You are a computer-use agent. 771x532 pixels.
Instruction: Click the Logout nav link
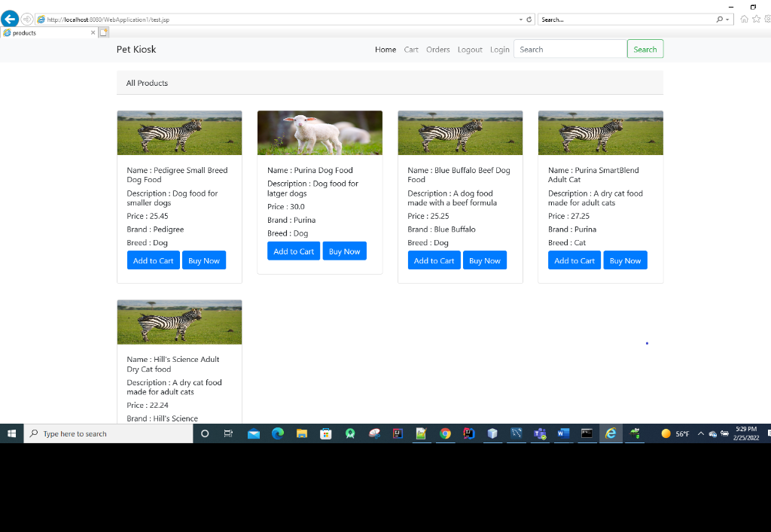pyautogui.click(x=470, y=49)
